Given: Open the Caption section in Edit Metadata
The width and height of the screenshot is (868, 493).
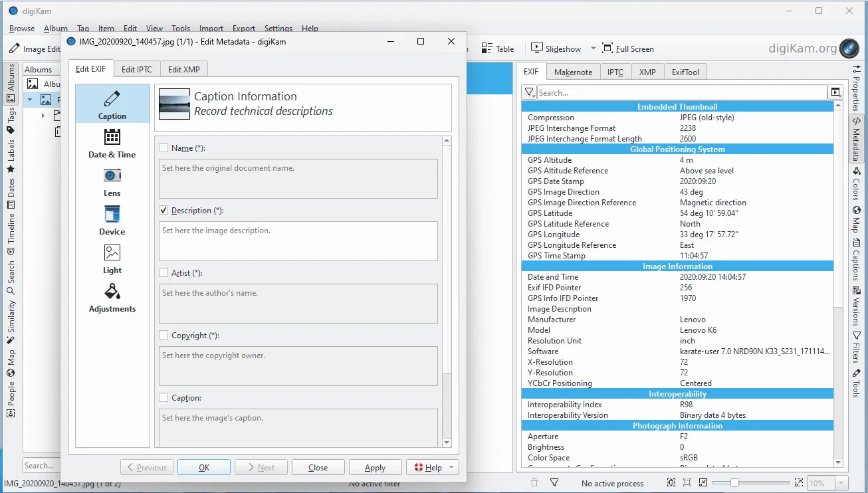Looking at the screenshot, I should tap(112, 104).
